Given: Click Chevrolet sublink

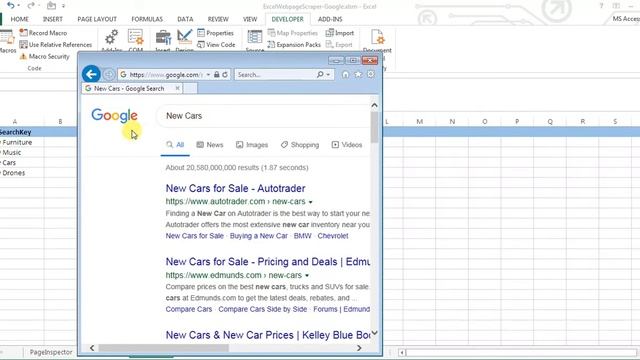Looking at the screenshot, I should pos(333,236).
